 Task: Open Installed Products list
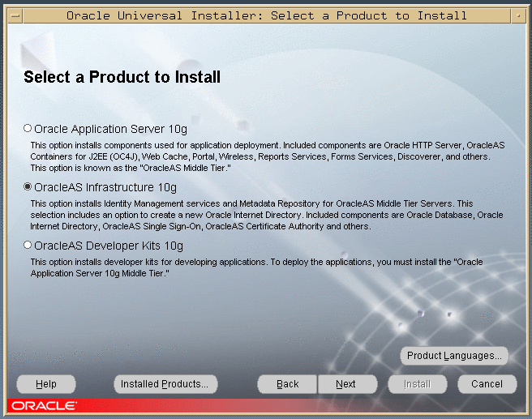tap(165, 384)
